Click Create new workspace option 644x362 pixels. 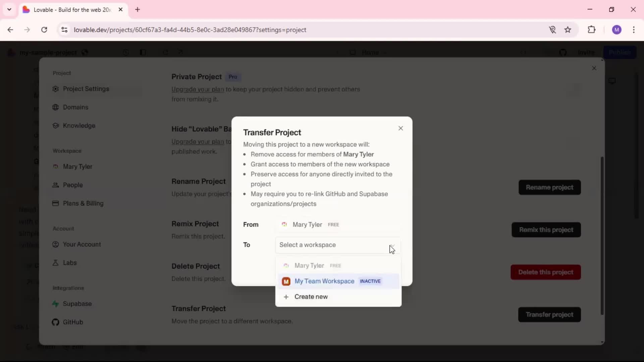coord(338,297)
